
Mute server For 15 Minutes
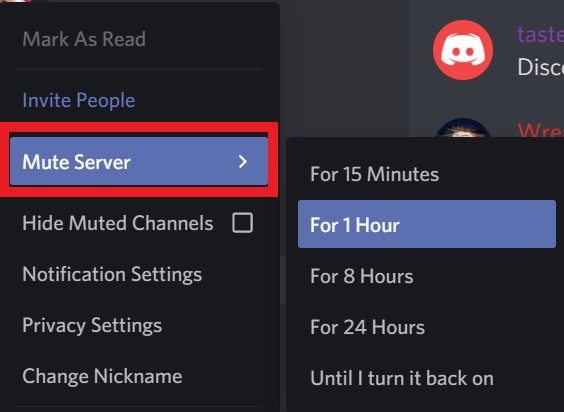pyautogui.click(x=427, y=174)
